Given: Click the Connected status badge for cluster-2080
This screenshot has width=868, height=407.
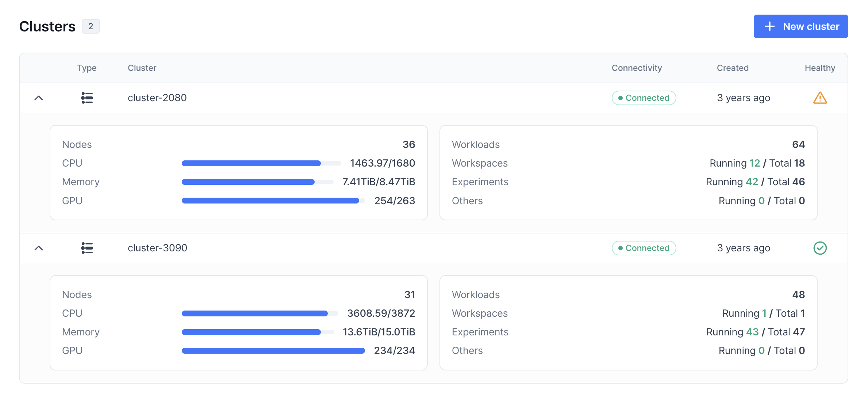Looking at the screenshot, I should click(644, 98).
